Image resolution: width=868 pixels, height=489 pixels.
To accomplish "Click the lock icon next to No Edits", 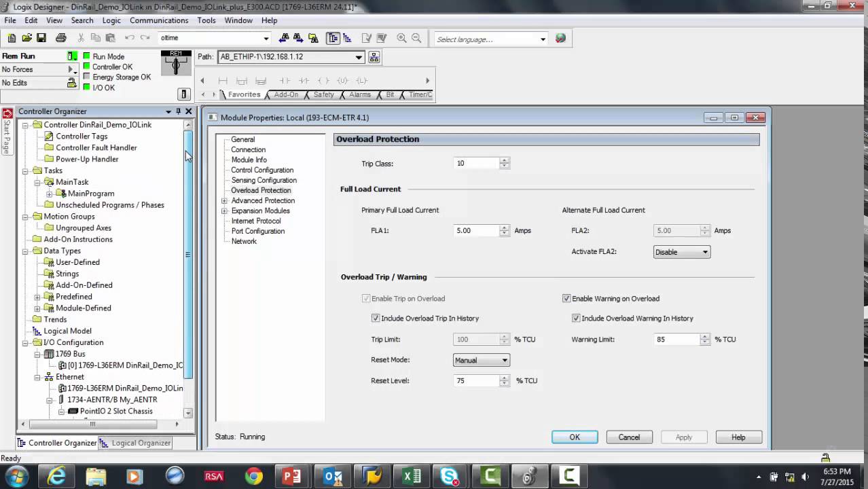I will coord(71,83).
